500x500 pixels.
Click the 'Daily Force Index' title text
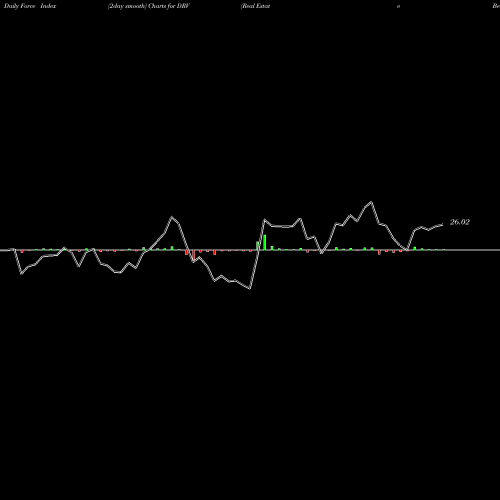[30, 6]
